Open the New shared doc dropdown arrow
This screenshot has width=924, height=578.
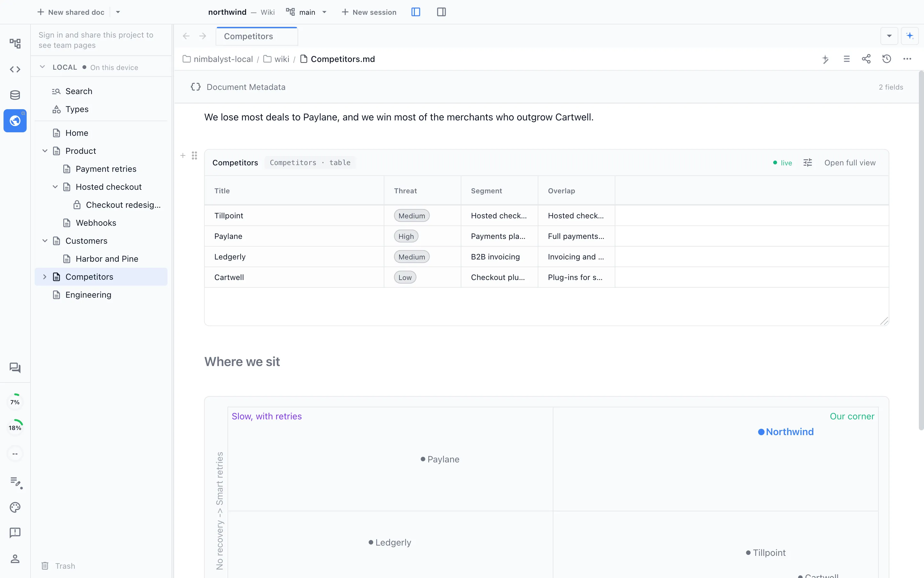click(x=118, y=12)
